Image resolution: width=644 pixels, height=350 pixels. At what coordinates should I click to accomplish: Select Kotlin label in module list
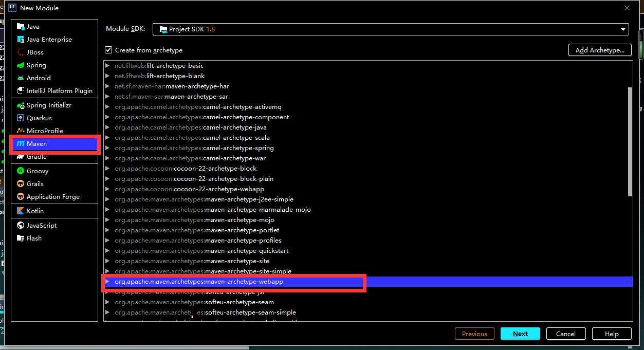point(35,211)
